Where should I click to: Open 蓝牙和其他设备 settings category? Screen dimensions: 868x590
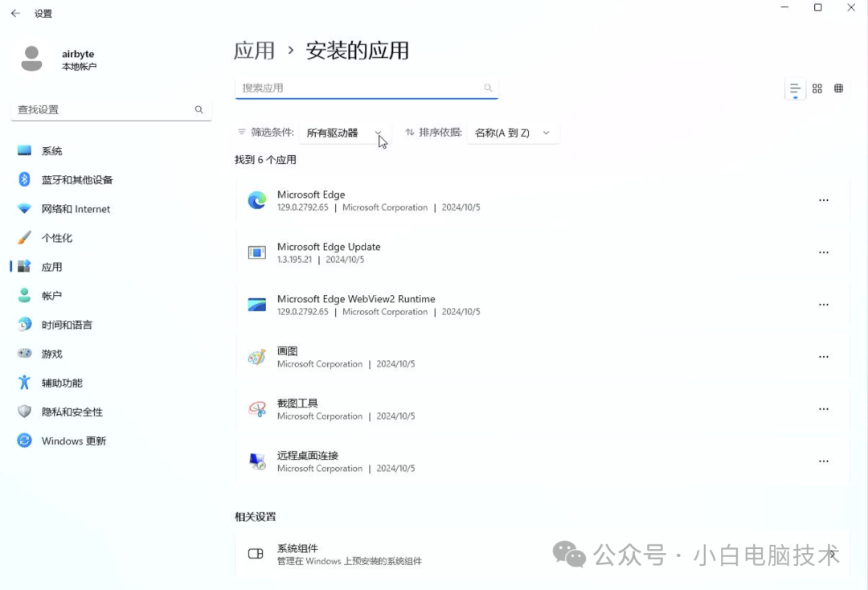pos(111,180)
